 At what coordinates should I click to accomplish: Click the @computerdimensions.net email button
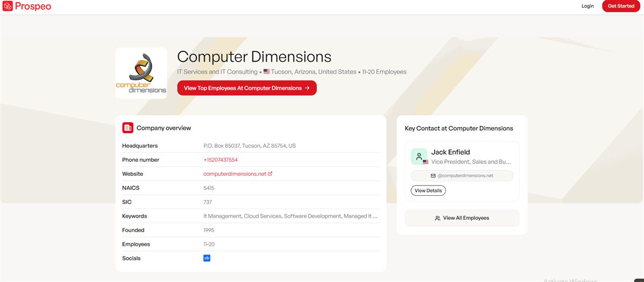point(462,175)
